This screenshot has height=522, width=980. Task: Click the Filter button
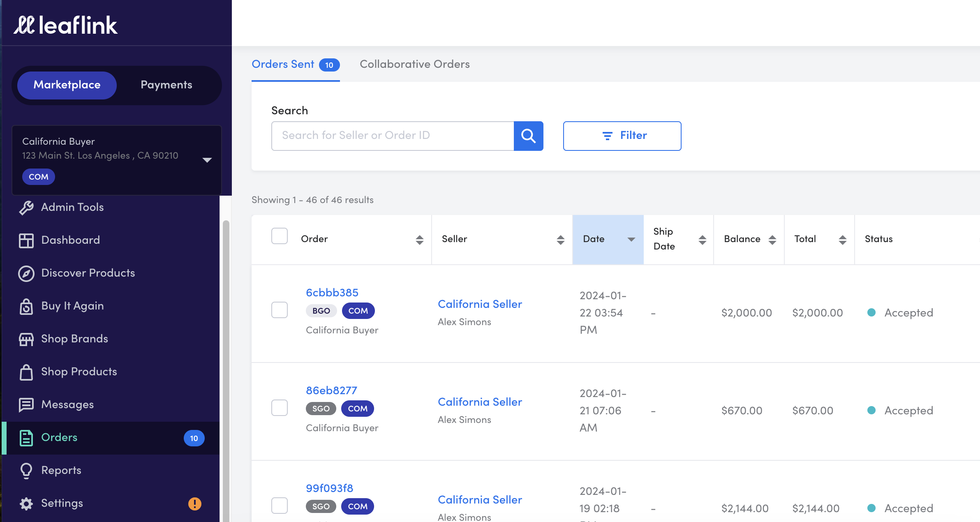coord(622,136)
